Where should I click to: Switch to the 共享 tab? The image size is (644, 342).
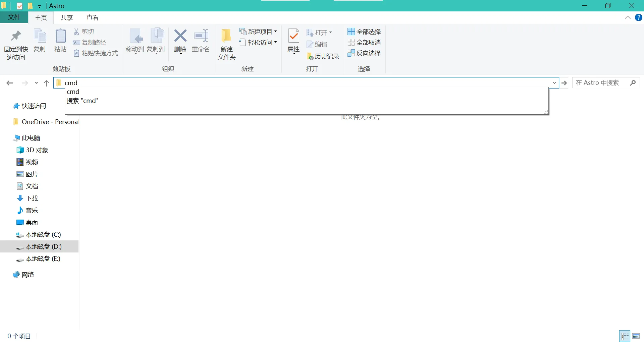(x=67, y=18)
